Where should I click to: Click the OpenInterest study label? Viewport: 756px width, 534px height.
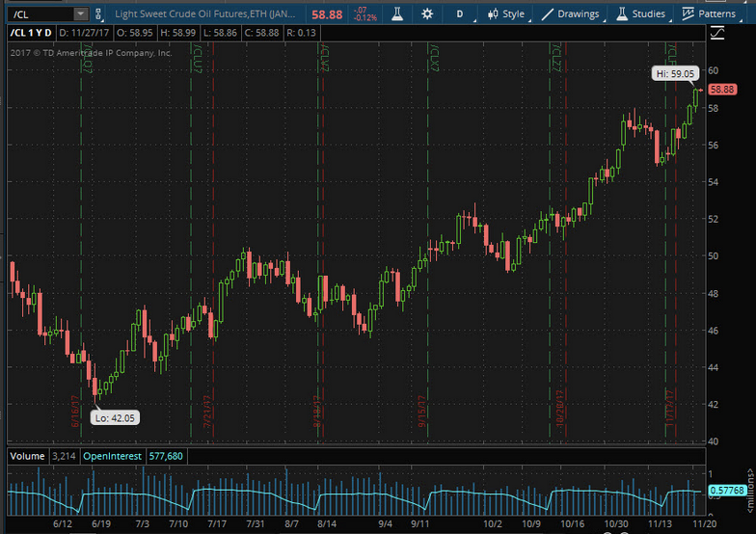tap(112, 456)
